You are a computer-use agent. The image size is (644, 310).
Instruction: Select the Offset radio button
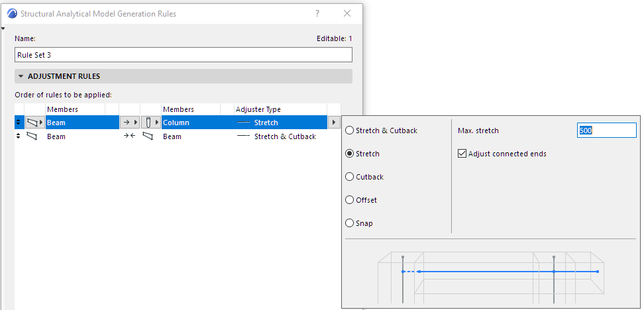click(350, 200)
